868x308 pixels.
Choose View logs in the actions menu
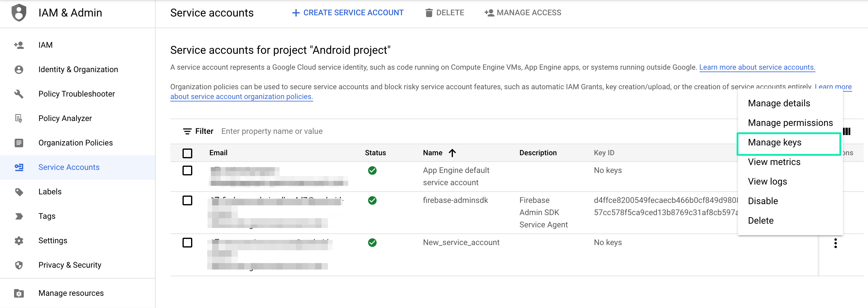click(x=790, y=182)
